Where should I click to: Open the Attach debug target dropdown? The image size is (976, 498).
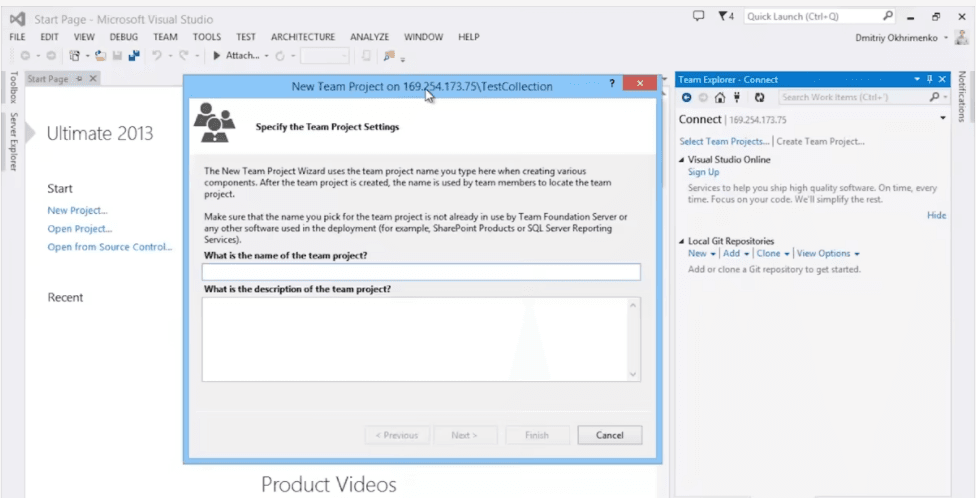pyautogui.click(x=266, y=56)
